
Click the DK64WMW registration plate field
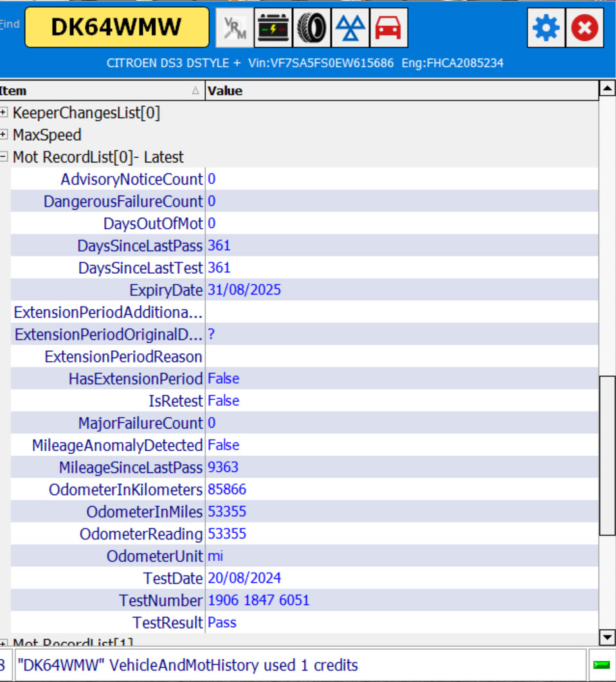[x=117, y=28]
